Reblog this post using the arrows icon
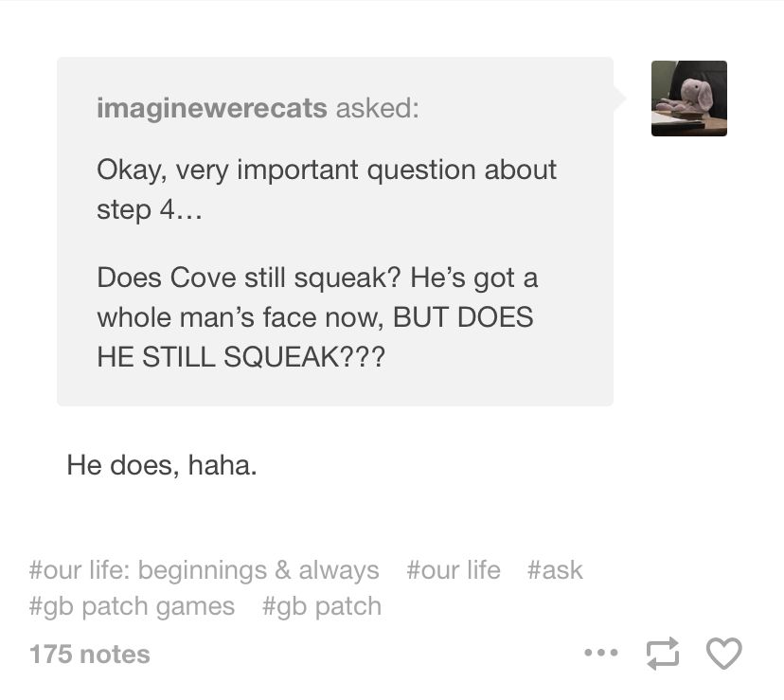The height and width of the screenshot is (700, 784). tap(663, 653)
